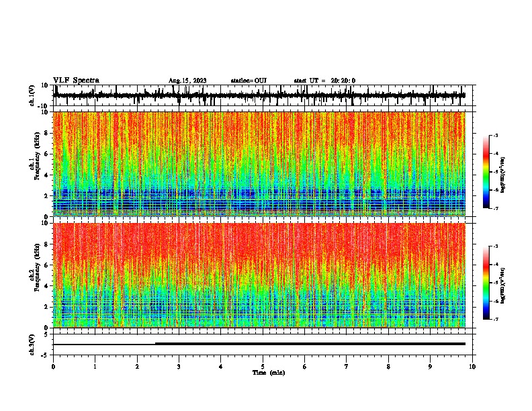
Task: Select the ch.1 spectrogram color scale bar
Action: [x=486, y=172]
